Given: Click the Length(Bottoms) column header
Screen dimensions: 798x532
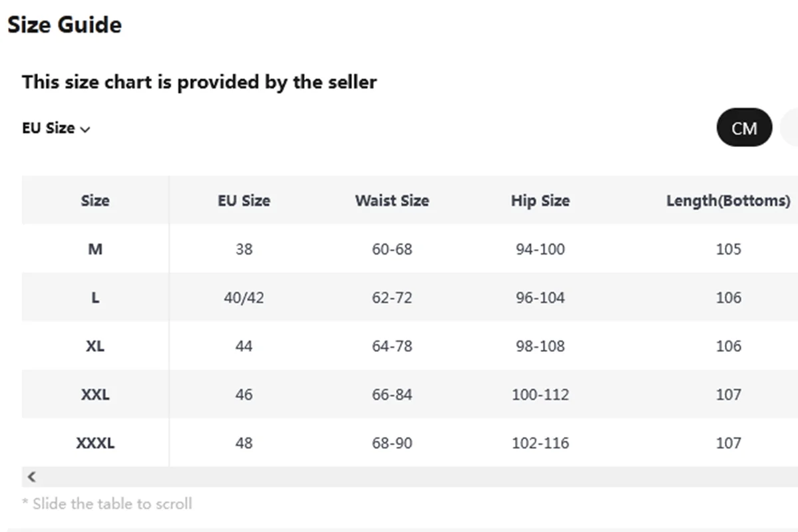Looking at the screenshot, I should (x=728, y=200).
